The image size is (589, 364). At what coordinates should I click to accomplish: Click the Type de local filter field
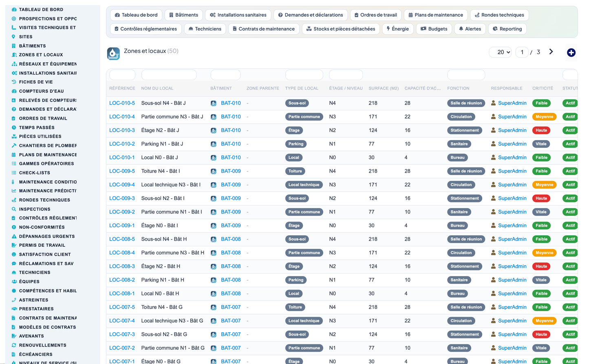(304, 75)
